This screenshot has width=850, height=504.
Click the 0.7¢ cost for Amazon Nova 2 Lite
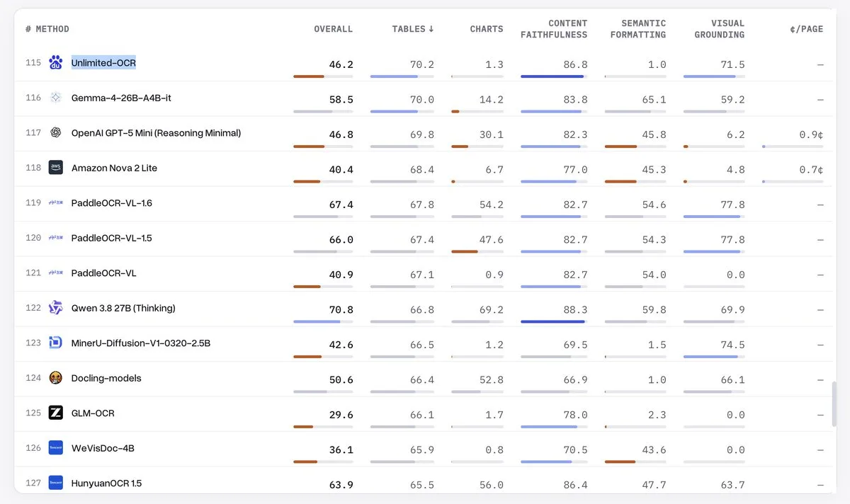[810, 170]
